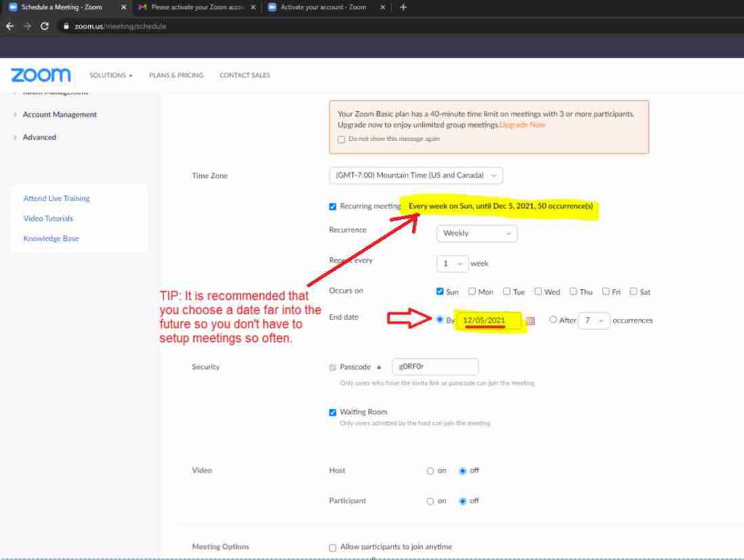Click the Upgrade Now link
Image resolution: width=744 pixels, height=560 pixels.
(522, 125)
